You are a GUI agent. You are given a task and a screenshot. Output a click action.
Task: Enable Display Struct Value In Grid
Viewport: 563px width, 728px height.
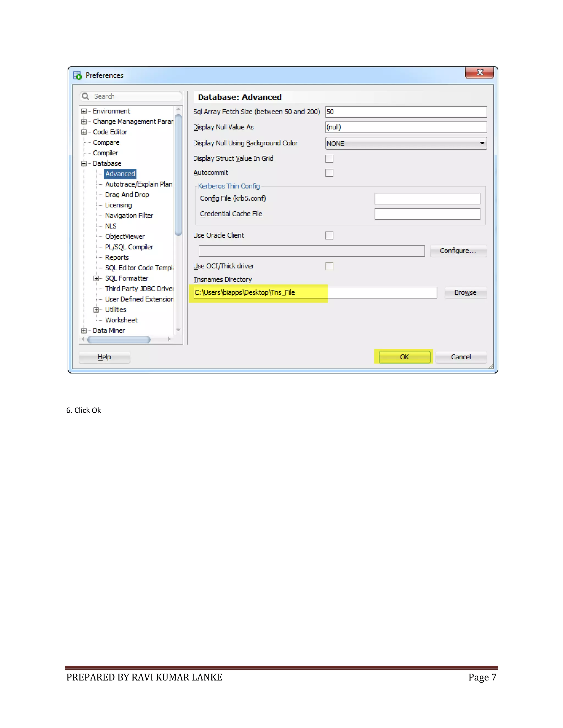tap(329, 159)
